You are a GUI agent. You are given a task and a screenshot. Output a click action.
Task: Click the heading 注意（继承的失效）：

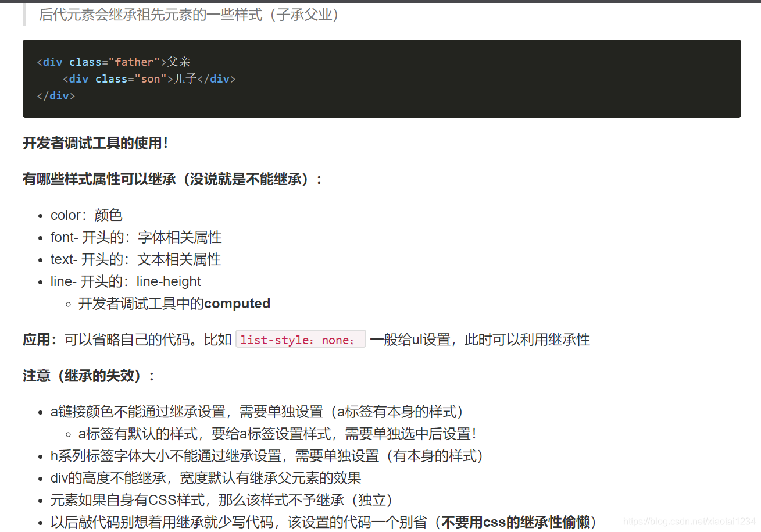[88, 376]
